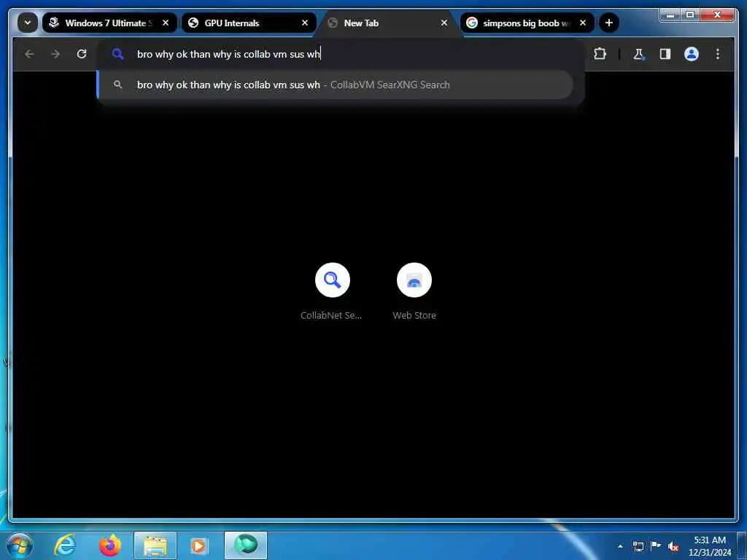Screen dimensions: 747x560
Task: Close the browser window
Action: [x=717, y=15]
